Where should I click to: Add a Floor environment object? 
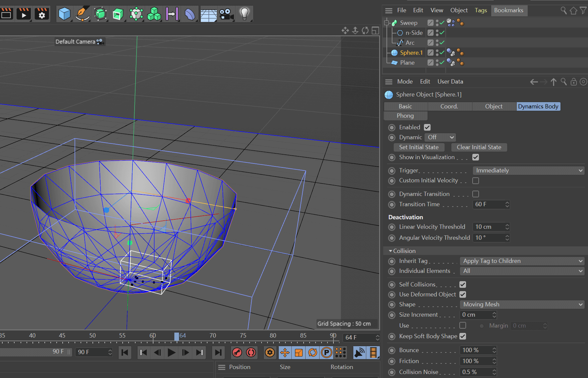click(208, 14)
